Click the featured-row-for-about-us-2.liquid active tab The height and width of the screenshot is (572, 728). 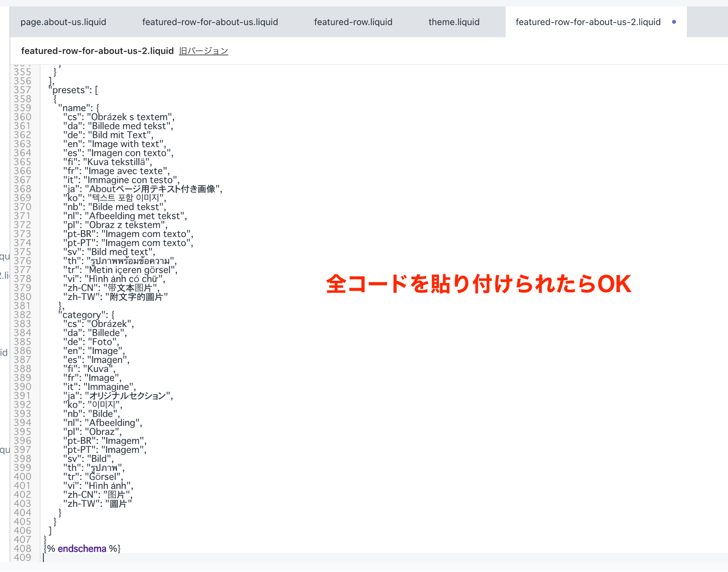(x=588, y=22)
